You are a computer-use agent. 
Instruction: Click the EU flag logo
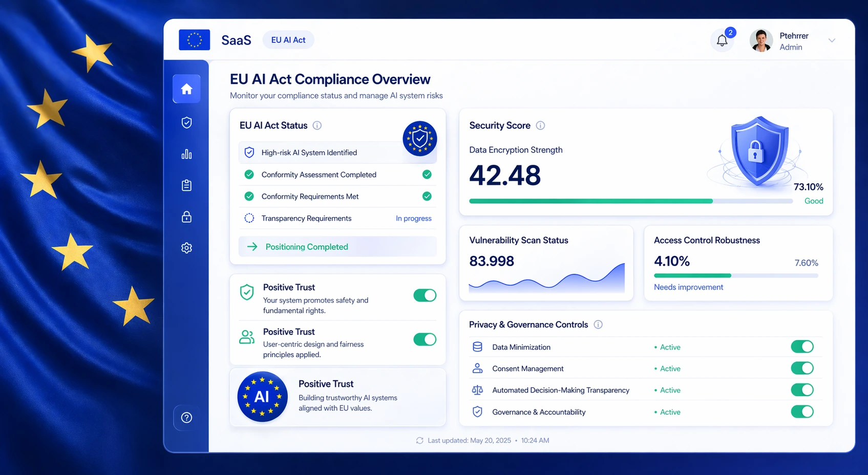[194, 40]
